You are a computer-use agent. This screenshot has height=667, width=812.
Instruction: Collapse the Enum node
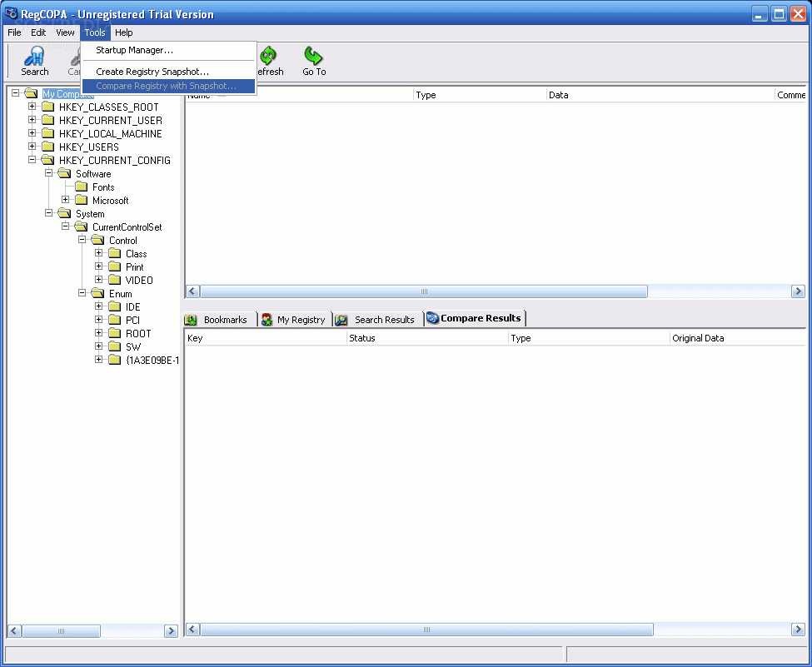82,292
